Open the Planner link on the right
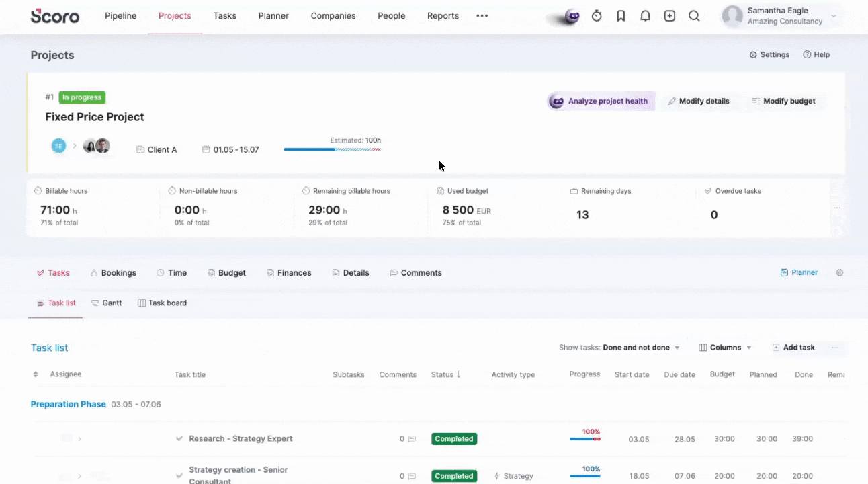The image size is (868, 484). pos(799,273)
